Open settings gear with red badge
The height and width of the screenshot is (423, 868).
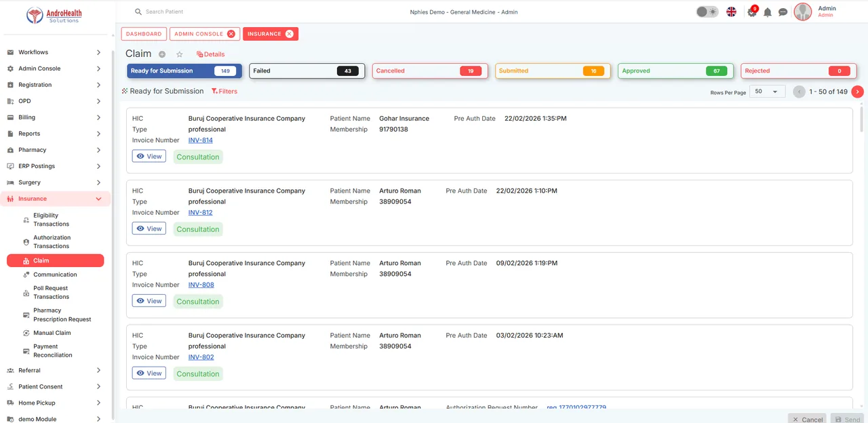click(x=751, y=12)
